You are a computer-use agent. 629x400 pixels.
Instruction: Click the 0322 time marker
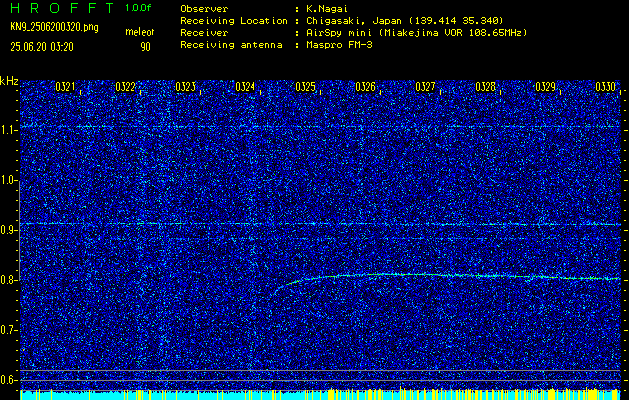pyautogui.click(x=125, y=87)
